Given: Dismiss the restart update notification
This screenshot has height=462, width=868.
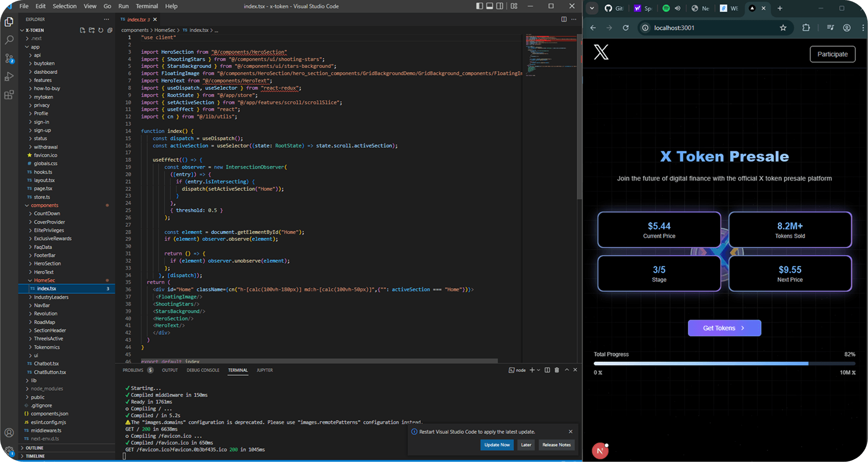Looking at the screenshot, I should [x=570, y=431].
